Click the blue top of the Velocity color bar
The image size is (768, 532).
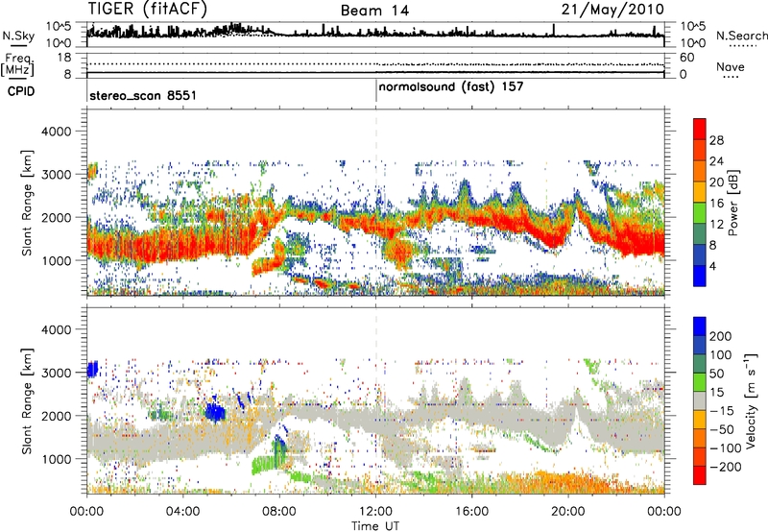(x=700, y=326)
